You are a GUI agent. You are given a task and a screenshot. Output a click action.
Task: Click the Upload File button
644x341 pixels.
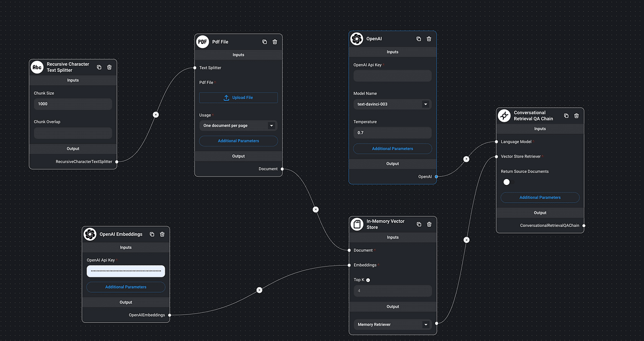click(x=238, y=98)
